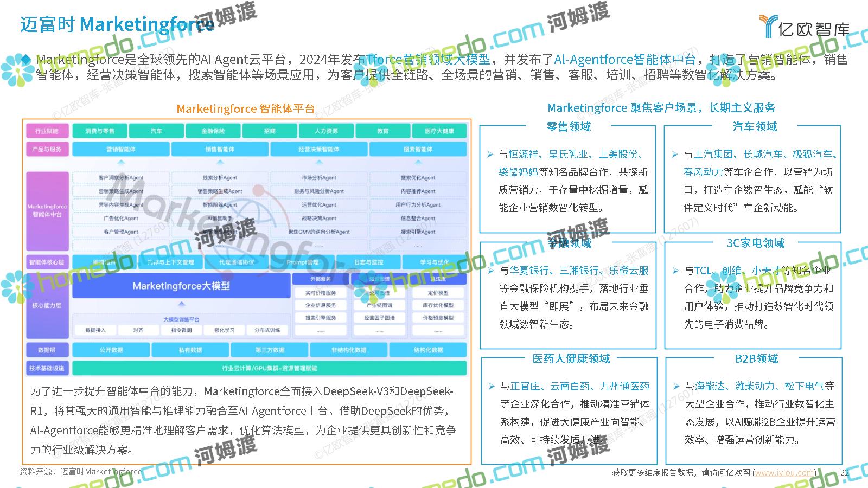Click arrow bullet in 汽车领域 box
The height and width of the screenshot is (488, 868).
click(674, 155)
